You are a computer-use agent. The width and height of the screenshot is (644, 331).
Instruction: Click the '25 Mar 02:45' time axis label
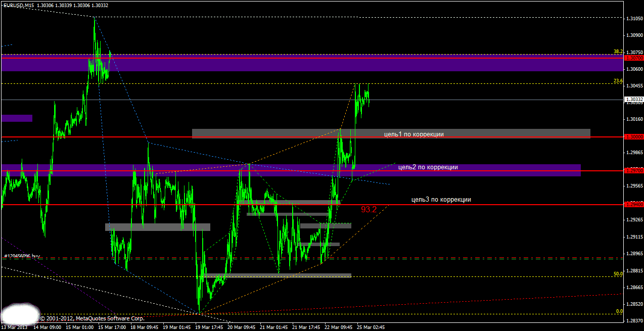click(371, 327)
